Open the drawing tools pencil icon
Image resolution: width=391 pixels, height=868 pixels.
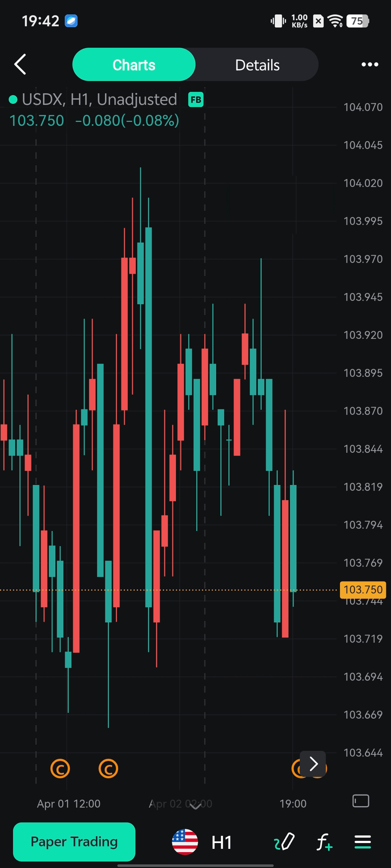pos(284,842)
